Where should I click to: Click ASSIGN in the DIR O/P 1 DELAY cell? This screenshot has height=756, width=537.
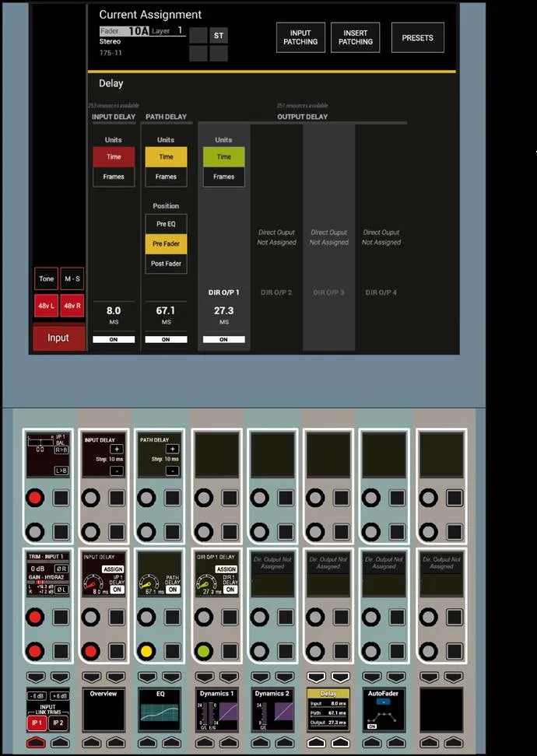click(x=226, y=569)
